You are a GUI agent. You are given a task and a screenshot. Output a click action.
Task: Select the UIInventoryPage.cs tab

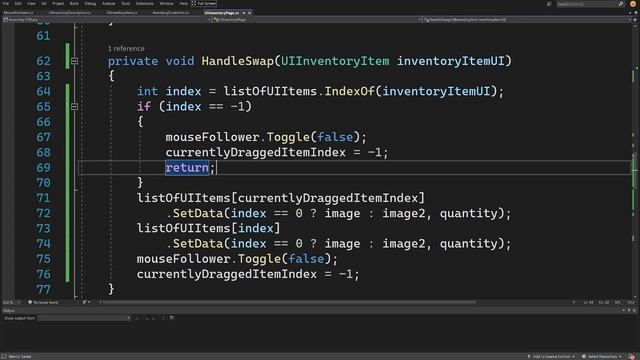click(x=222, y=13)
